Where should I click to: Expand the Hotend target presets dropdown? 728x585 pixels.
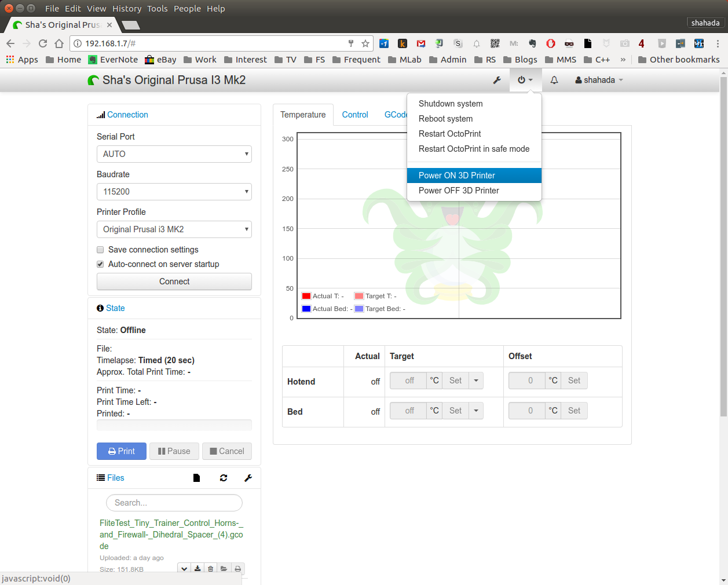click(x=476, y=381)
